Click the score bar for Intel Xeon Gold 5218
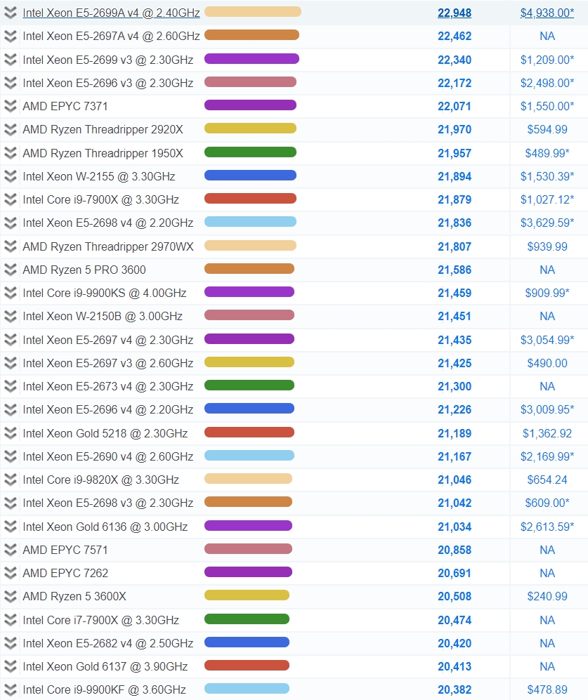The width and height of the screenshot is (588, 700). click(249, 432)
